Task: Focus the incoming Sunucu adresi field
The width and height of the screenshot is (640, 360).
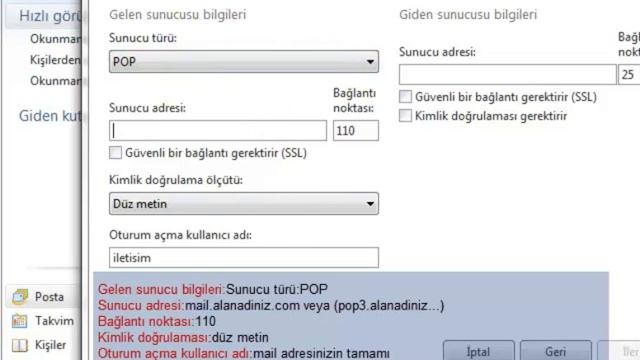Action: 218,131
